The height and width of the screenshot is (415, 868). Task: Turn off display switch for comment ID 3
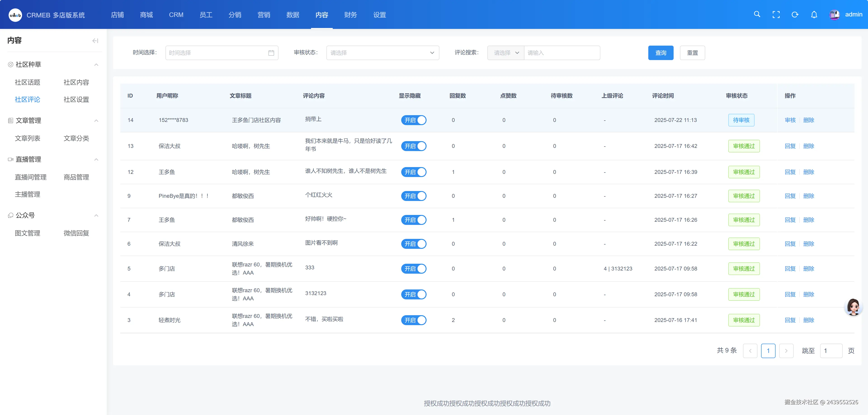[x=413, y=320]
